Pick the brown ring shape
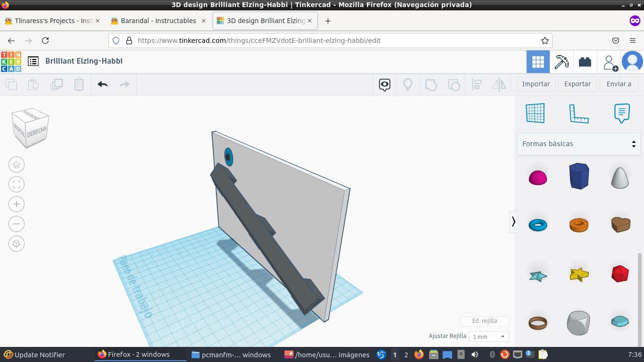644x362 pixels. coord(538,323)
